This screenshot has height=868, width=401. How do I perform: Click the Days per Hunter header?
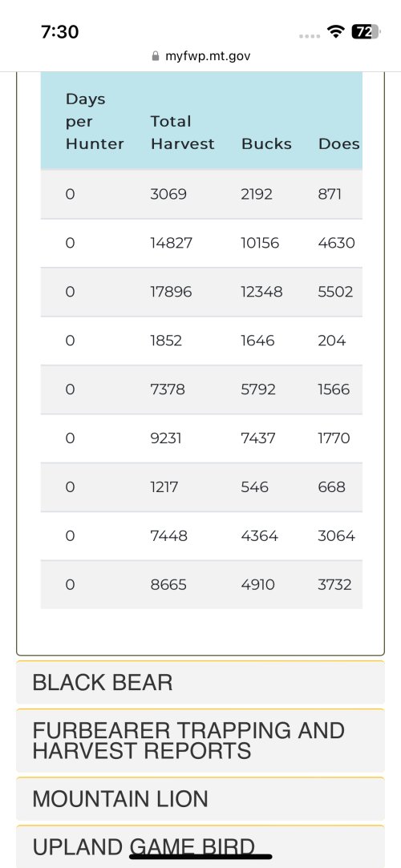95,121
